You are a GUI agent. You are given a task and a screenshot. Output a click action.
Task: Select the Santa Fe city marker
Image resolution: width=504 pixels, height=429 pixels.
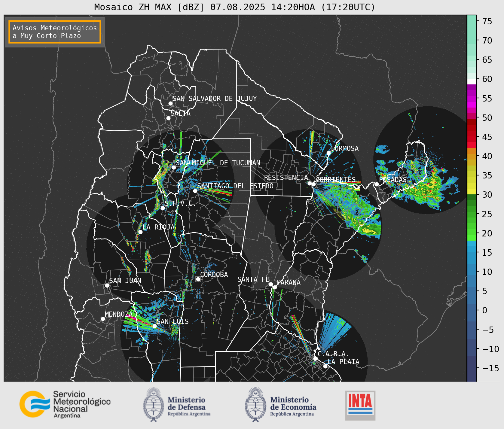[271, 284]
